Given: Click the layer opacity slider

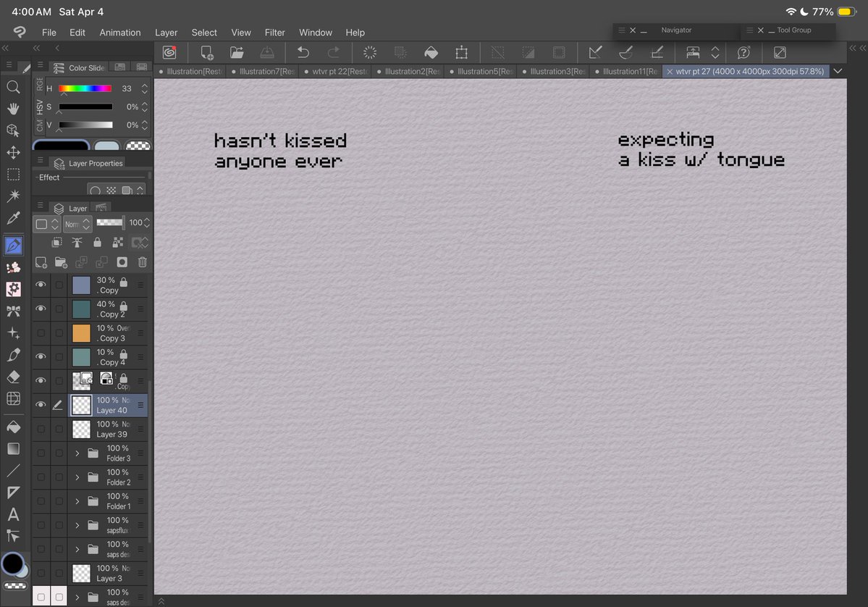Looking at the screenshot, I should tap(109, 222).
